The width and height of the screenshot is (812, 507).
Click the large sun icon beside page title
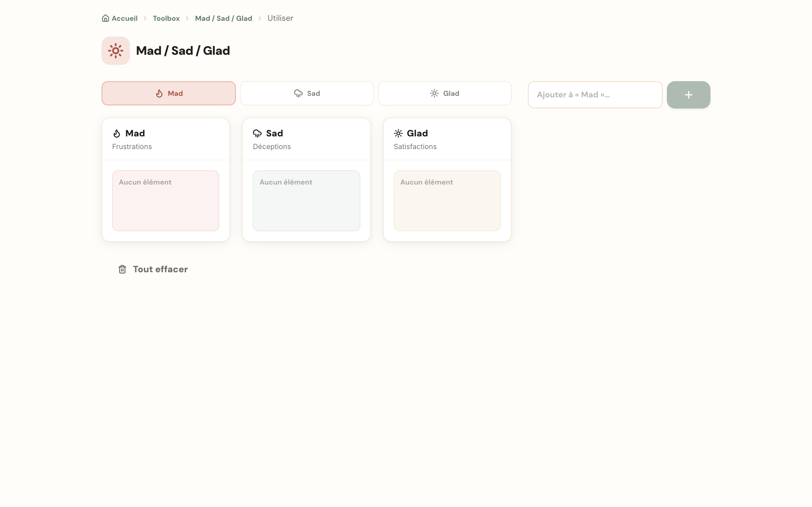116,51
